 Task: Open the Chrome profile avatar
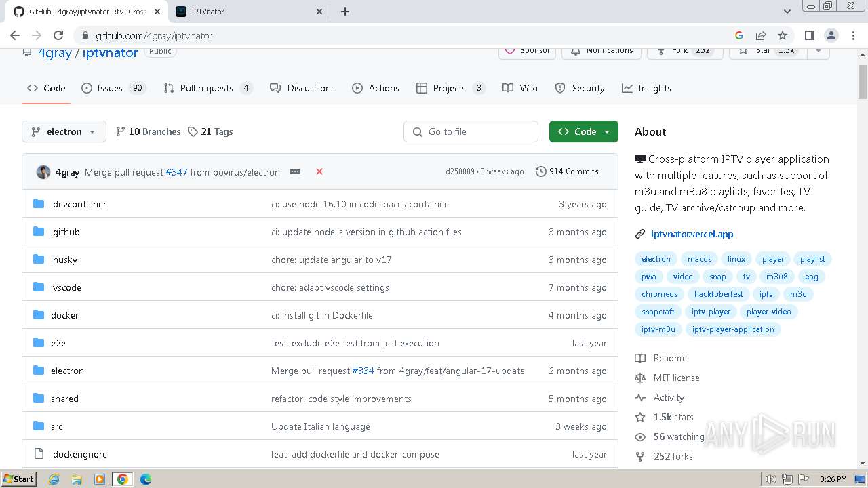[x=831, y=35]
